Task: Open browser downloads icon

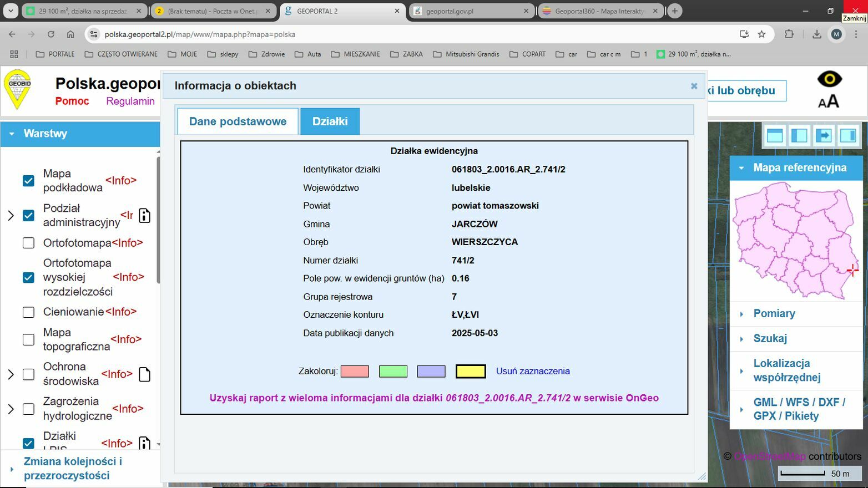Action: tap(816, 34)
